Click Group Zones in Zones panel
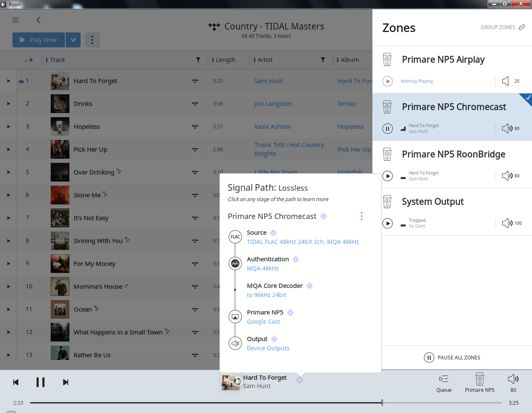 pos(498,27)
